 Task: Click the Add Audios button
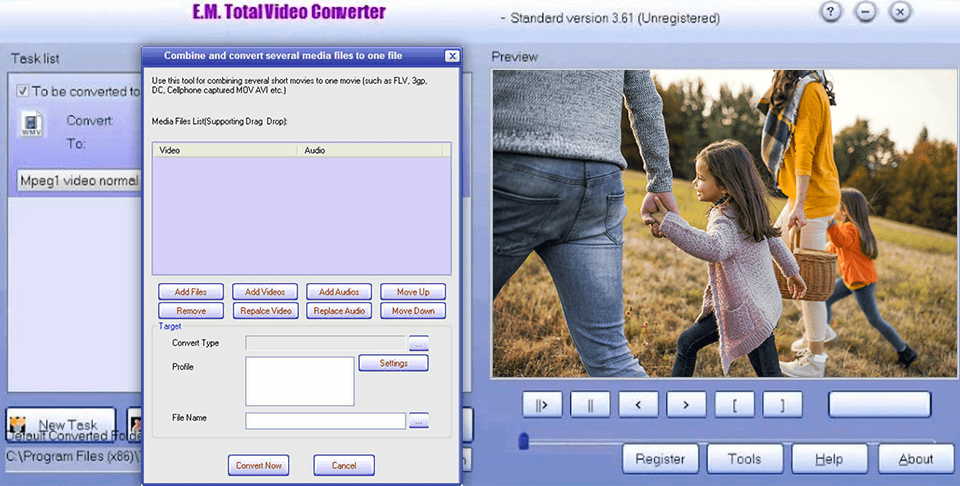click(339, 292)
